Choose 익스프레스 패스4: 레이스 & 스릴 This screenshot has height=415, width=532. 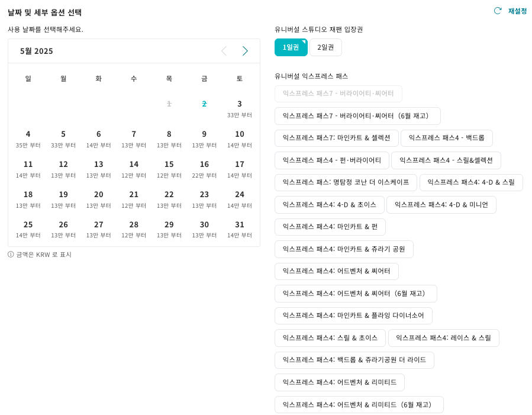point(443,338)
